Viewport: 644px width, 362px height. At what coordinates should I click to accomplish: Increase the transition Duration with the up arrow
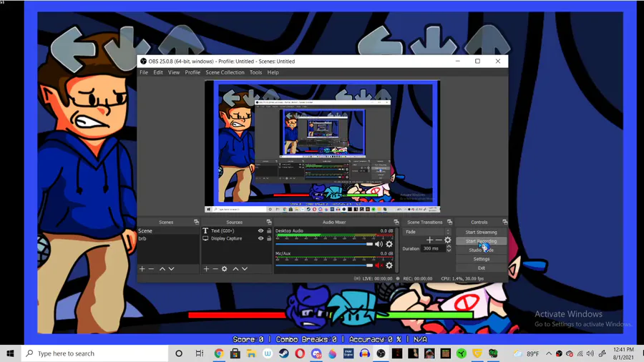pos(449,246)
